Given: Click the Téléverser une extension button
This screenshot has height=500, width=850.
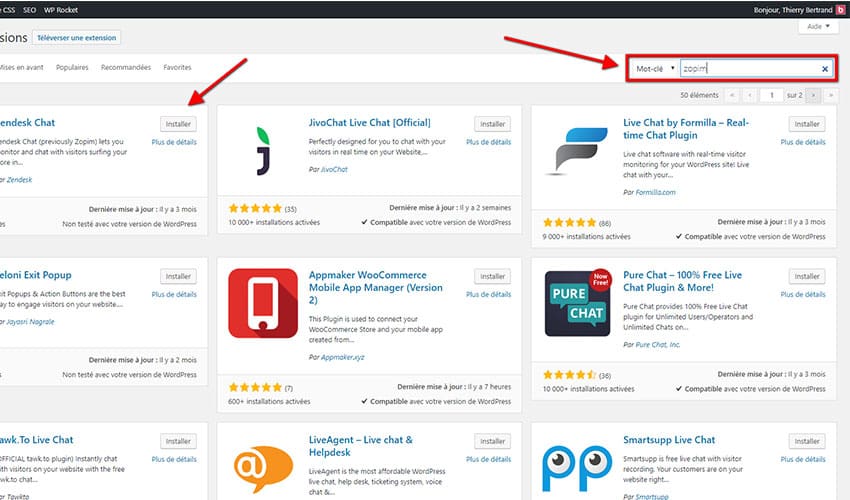Looking at the screenshot, I should click(76, 38).
